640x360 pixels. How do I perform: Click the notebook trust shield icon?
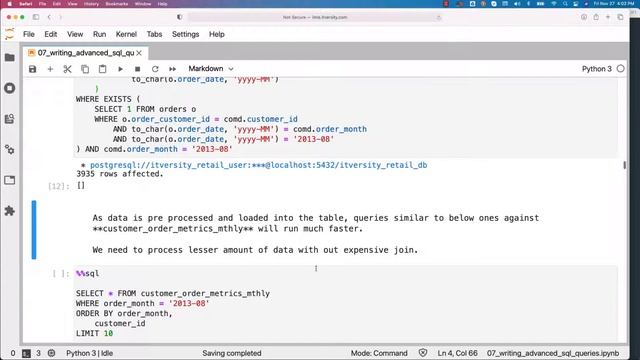423,353
